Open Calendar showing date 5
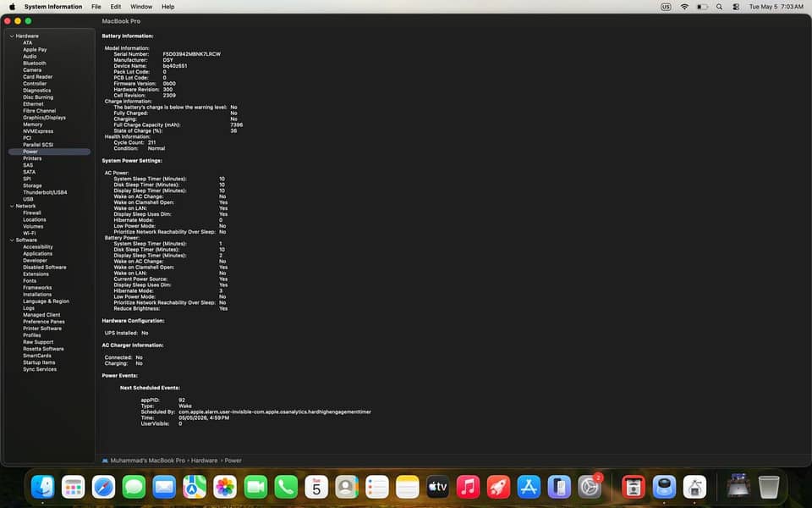The image size is (812, 508). coord(316,488)
